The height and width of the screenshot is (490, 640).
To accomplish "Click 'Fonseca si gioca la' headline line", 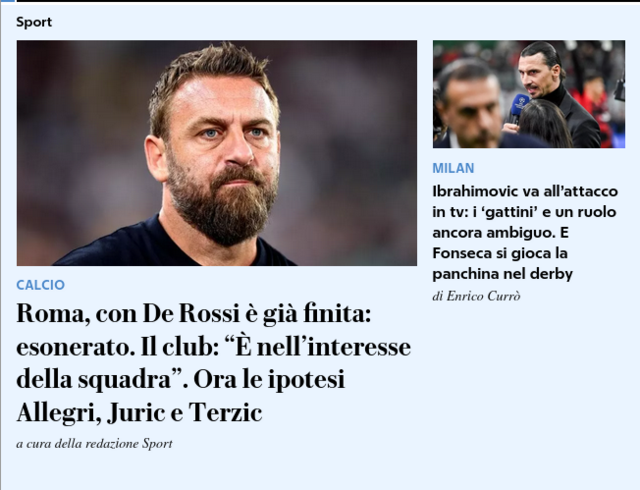I will 500,253.
